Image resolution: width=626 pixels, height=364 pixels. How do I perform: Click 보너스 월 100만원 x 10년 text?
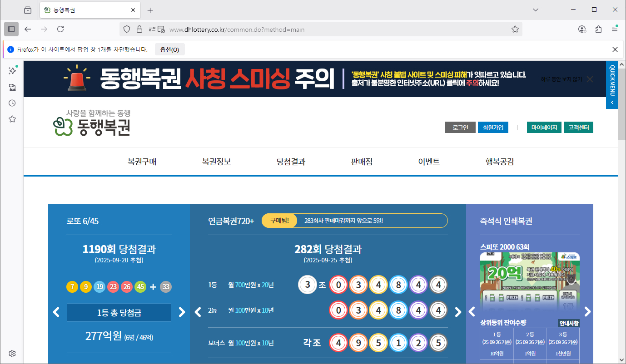click(241, 343)
